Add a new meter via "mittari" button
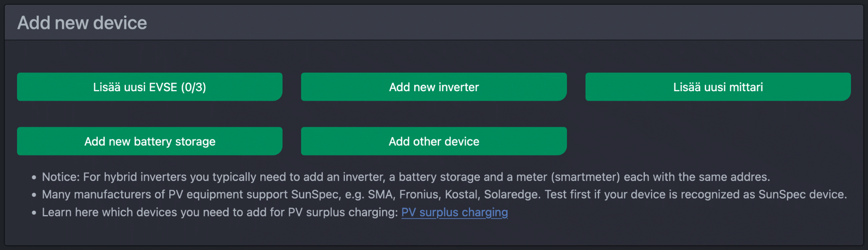This screenshot has height=250, width=868. pos(718,87)
